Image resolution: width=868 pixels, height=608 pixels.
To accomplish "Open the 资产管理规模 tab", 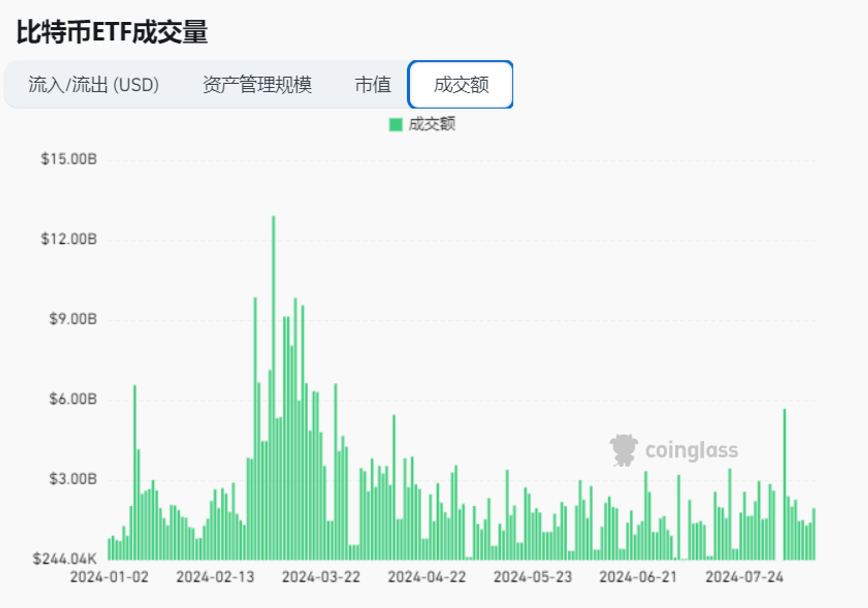I will [257, 85].
